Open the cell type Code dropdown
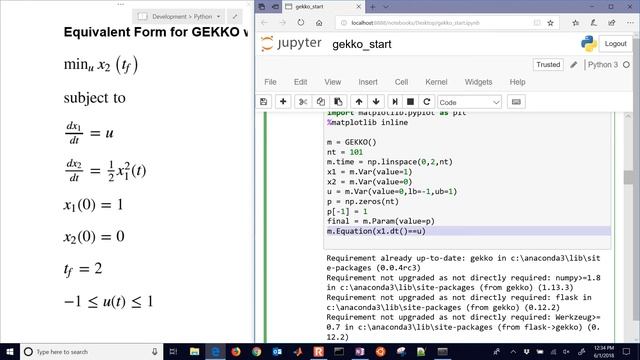640x360 pixels. 469,102
